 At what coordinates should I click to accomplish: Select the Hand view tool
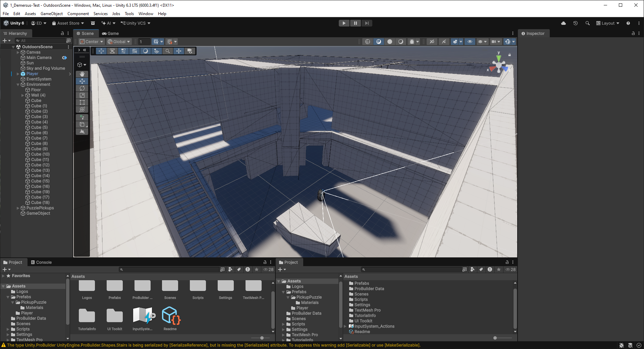tap(82, 74)
